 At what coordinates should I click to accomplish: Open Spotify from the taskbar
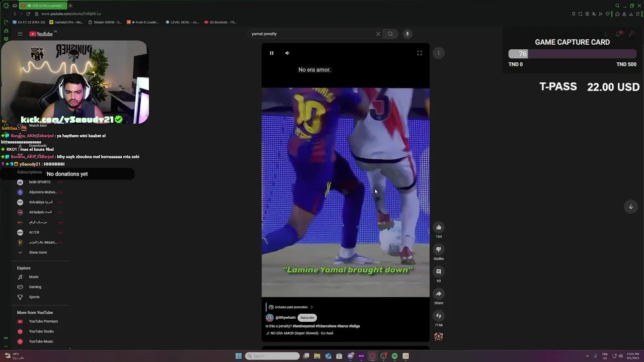click(394, 356)
